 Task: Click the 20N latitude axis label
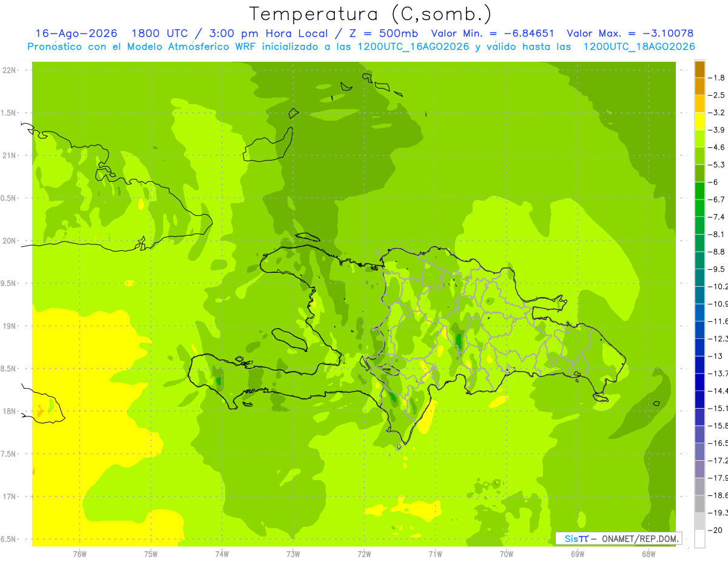pyautogui.click(x=9, y=241)
